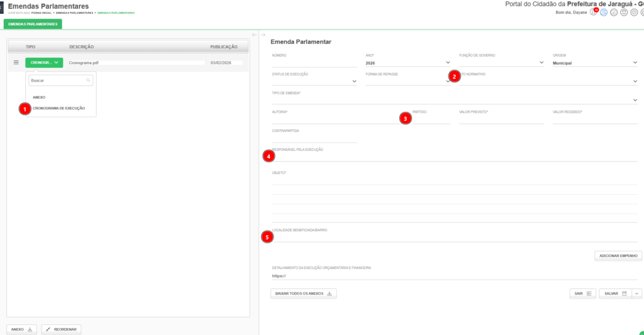Click the blue user profile icon in header

point(604,12)
